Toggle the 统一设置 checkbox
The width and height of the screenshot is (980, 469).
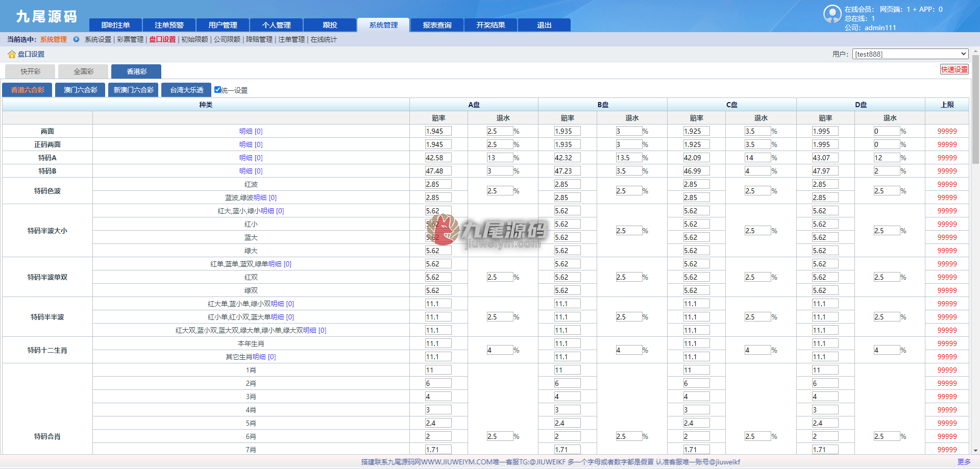pos(218,90)
